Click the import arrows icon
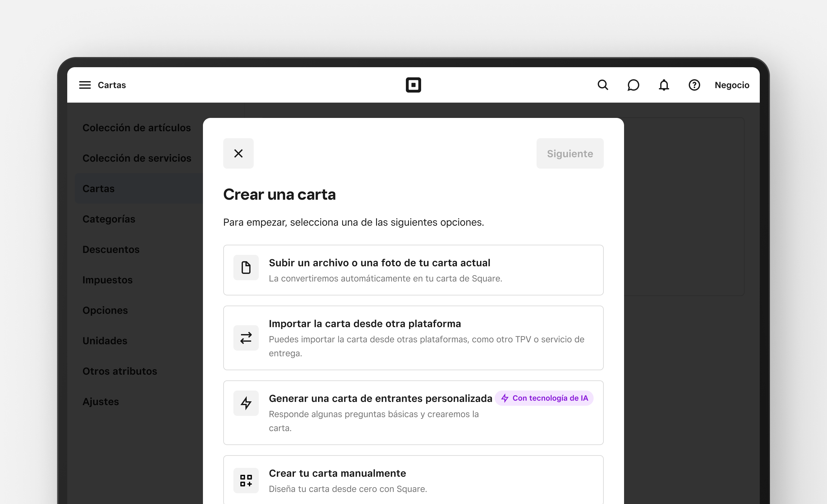The height and width of the screenshot is (504, 827). click(x=246, y=338)
